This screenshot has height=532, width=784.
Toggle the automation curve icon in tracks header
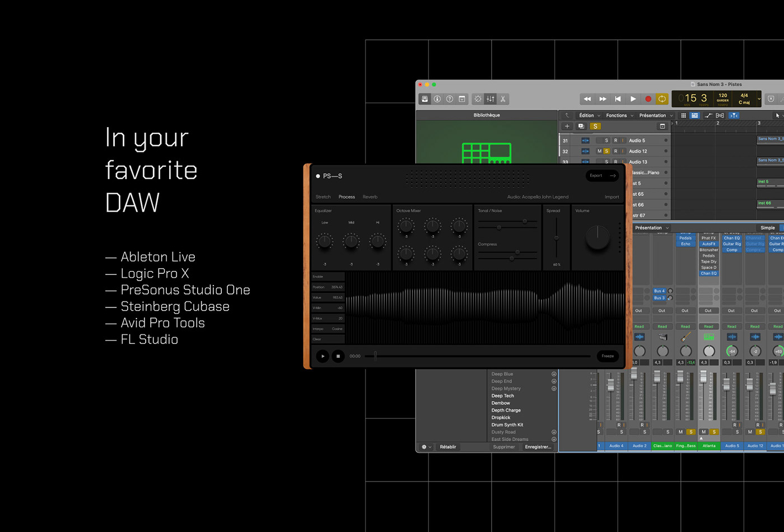point(708,115)
